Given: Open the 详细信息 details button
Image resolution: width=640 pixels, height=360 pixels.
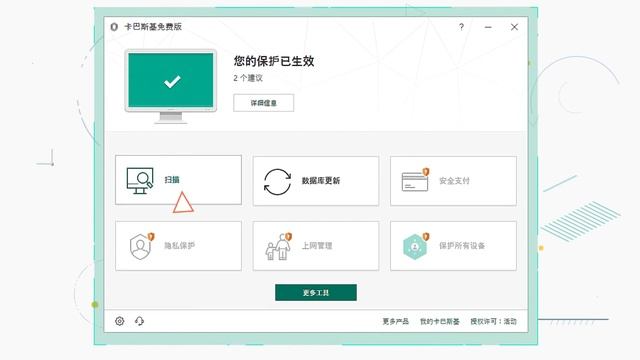Looking at the screenshot, I should [264, 103].
